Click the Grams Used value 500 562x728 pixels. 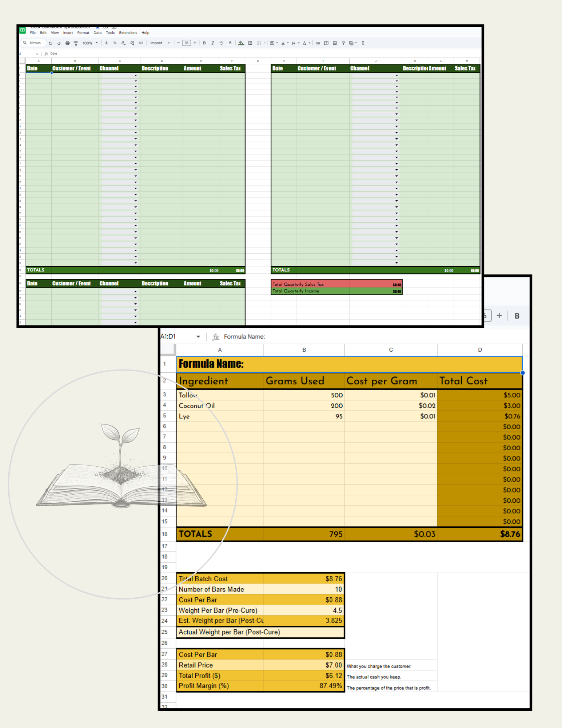point(304,395)
